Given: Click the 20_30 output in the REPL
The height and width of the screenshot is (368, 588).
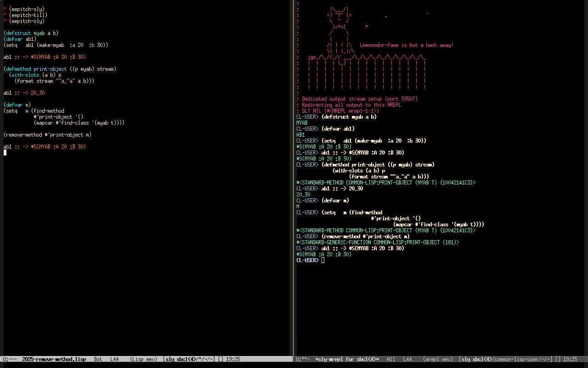Looking at the screenshot, I should click(x=303, y=195).
